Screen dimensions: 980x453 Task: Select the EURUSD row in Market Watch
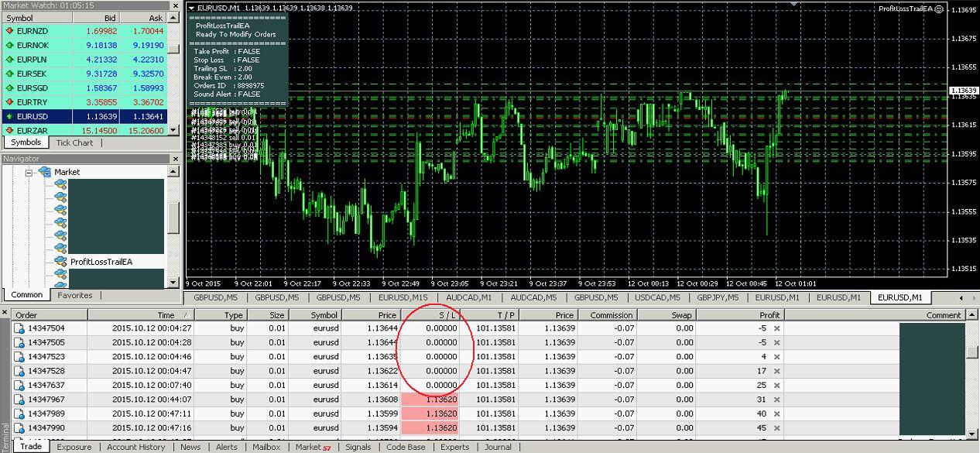click(84, 116)
